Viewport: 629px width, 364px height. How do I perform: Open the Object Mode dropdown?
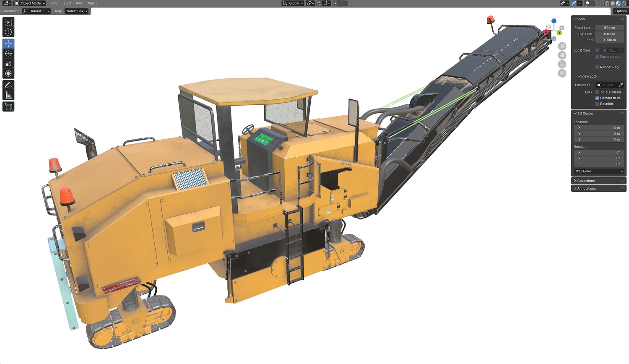(x=30, y=3)
